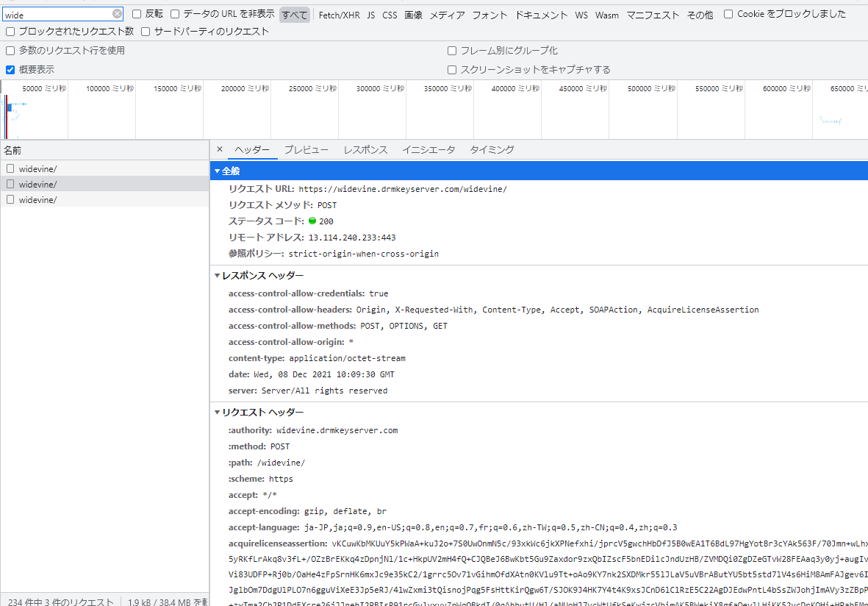
Task: Filter by マニフェスト requests
Action: point(653,15)
